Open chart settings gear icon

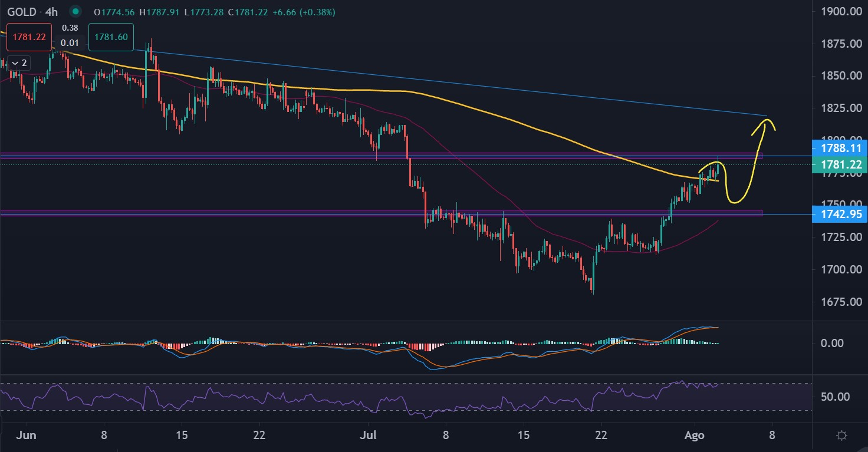pos(842,435)
